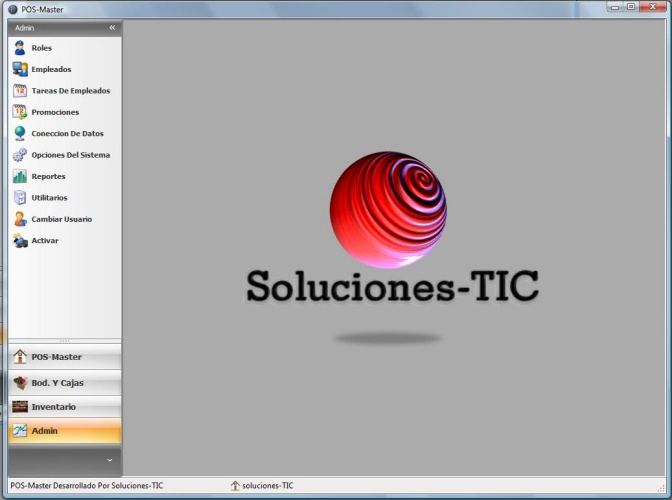
Task: Click the Admin pane header title
Action: coord(24,28)
